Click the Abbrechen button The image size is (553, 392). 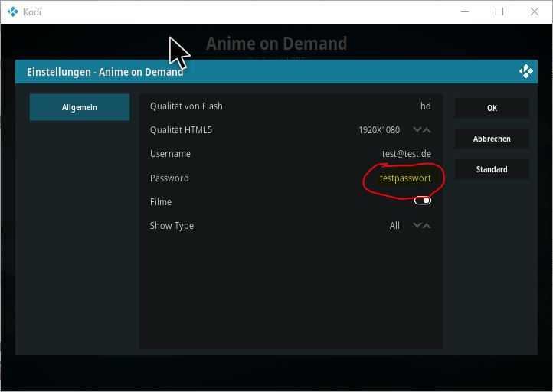492,139
